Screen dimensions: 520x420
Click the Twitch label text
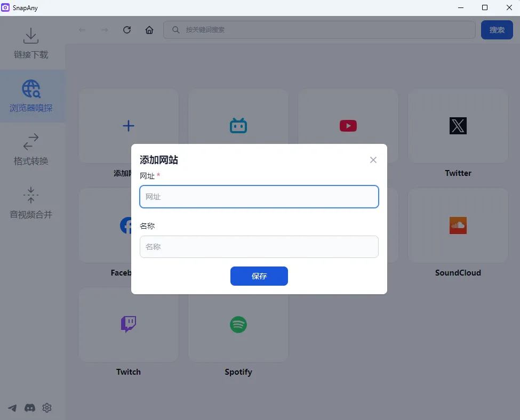point(129,372)
